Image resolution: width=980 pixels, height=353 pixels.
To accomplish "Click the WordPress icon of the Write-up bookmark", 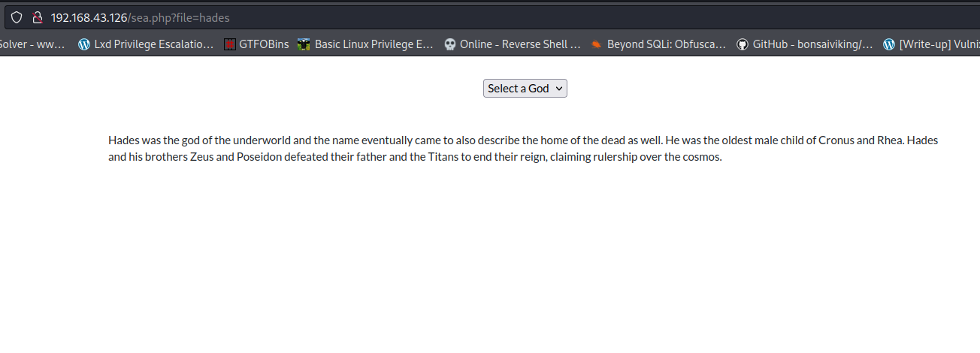I will pos(889,44).
